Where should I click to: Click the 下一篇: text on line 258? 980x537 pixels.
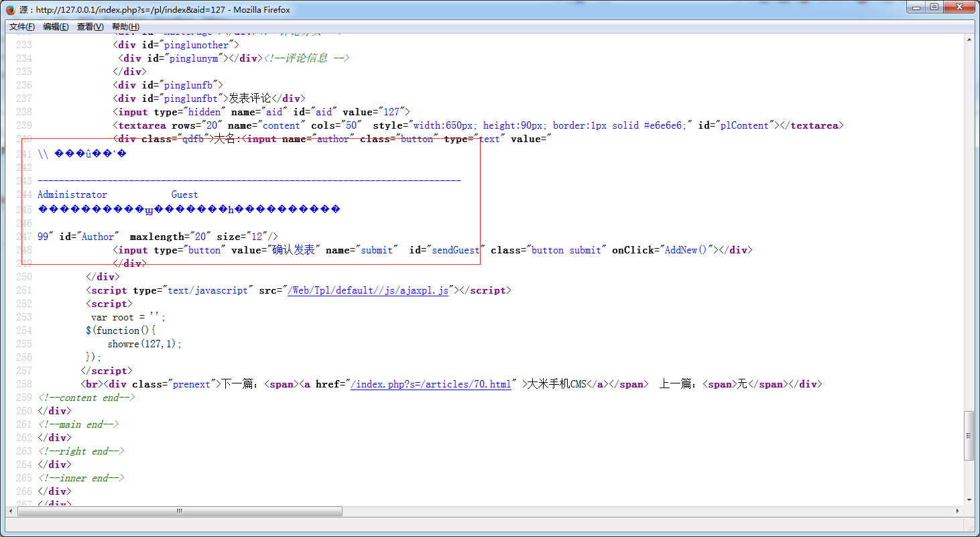pyautogui.click(x=241, y=384)
